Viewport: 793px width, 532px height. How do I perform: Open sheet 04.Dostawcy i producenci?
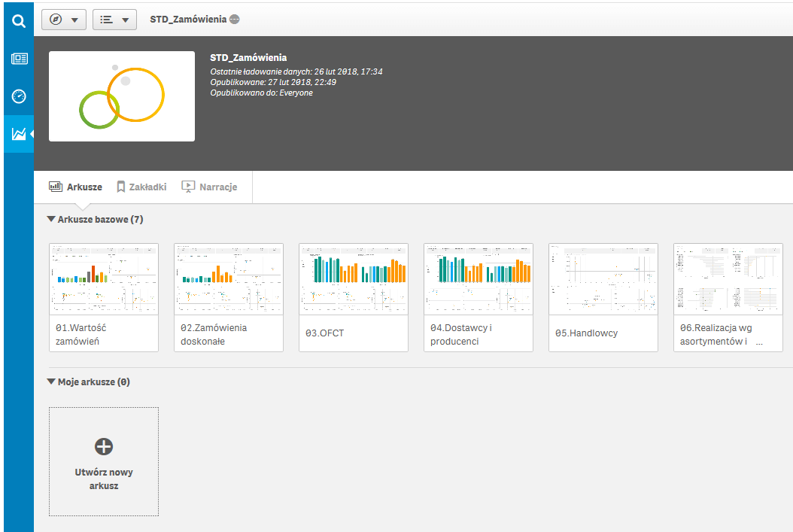click(x=479, y=297)
